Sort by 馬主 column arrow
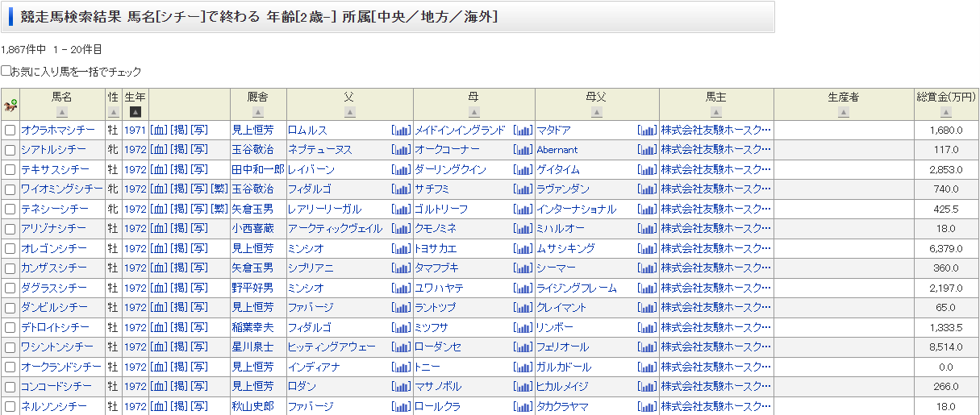980x415 pixels. coord(715,112)
